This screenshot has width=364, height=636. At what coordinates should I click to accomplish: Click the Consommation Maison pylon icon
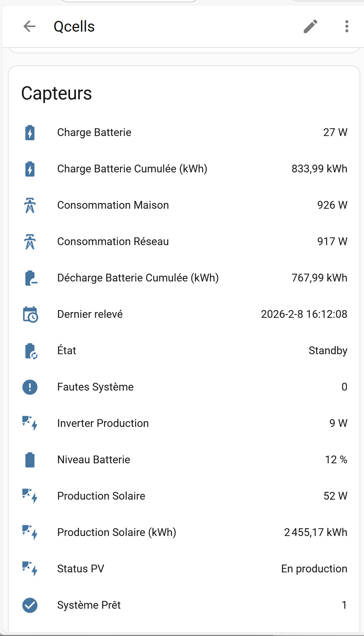point(30,205)
